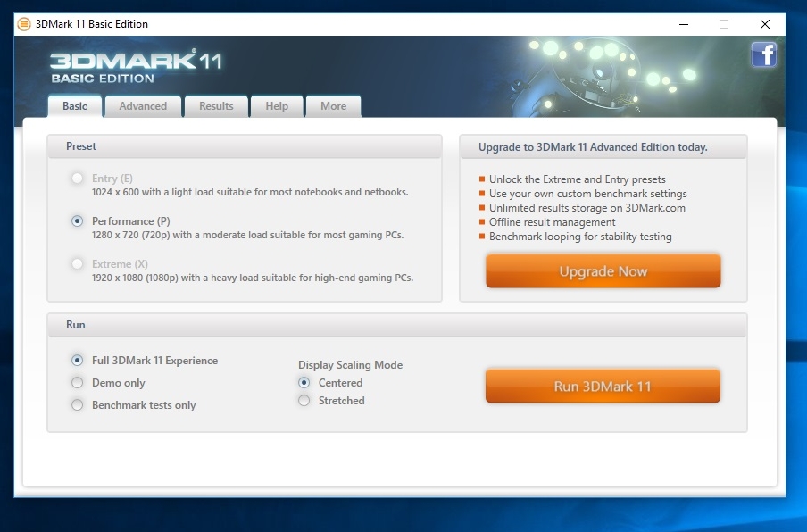Screen dimensions: 807x532
Task: Open the Results tab
Action: (216, 106)
